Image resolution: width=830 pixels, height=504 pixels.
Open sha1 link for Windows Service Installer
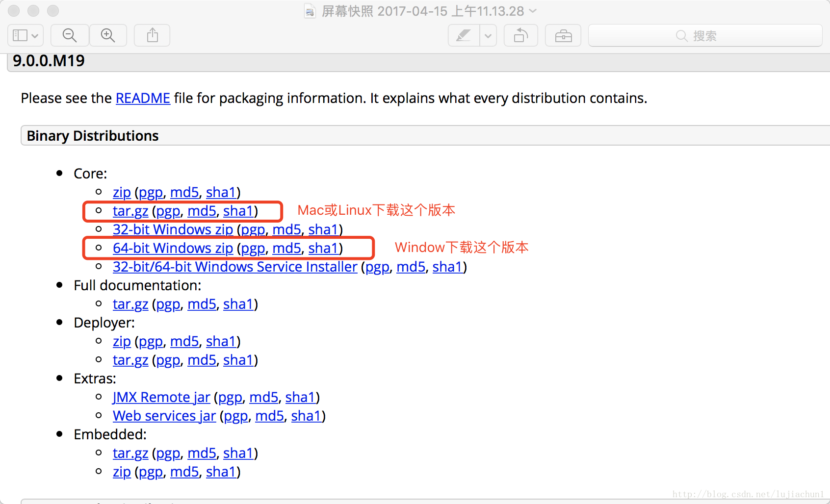(x=447, y=267)
